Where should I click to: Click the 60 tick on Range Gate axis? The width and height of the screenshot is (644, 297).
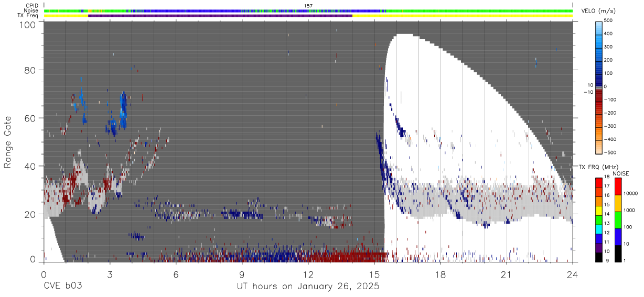pyautogui.click(x=30, y=118)
